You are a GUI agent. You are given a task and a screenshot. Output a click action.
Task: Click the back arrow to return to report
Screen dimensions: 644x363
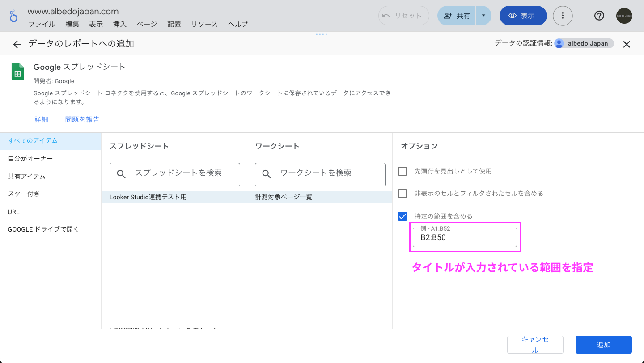(17, 43)
